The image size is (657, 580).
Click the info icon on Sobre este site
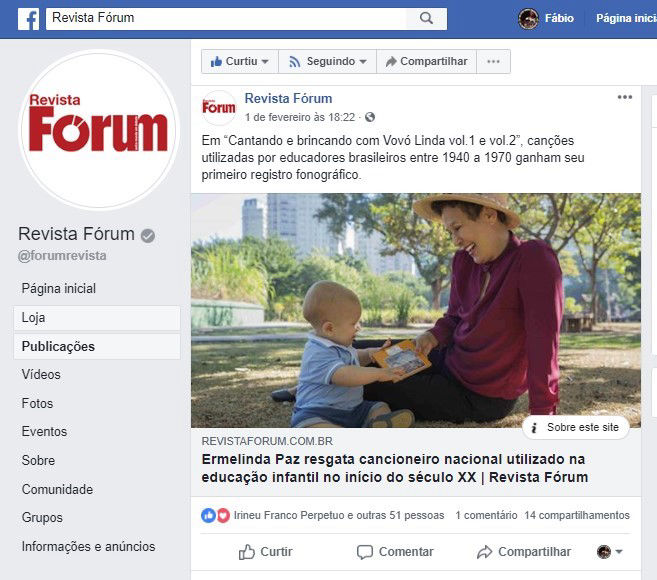(x=534, y=427)
